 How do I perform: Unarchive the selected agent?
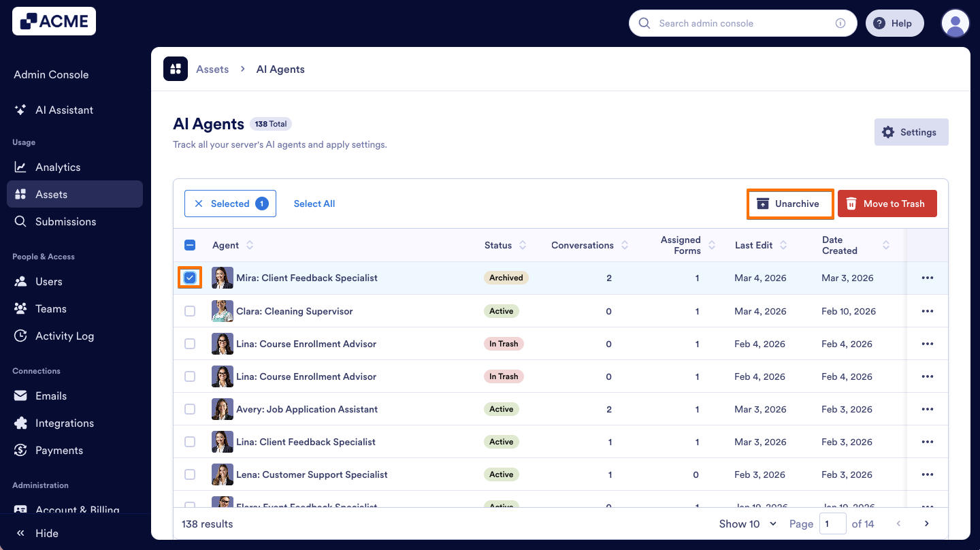click(x=789, y=203)
